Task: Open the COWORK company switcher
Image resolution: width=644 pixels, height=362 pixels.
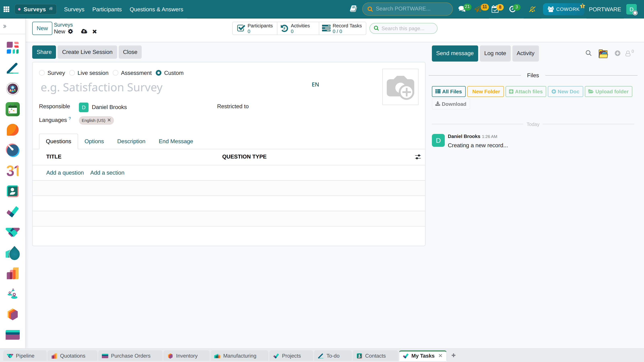Action: (x=563, y=9)
